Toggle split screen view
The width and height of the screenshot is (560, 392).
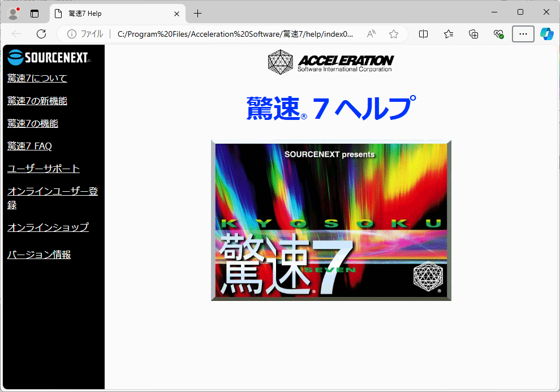(x=423, y=34)
